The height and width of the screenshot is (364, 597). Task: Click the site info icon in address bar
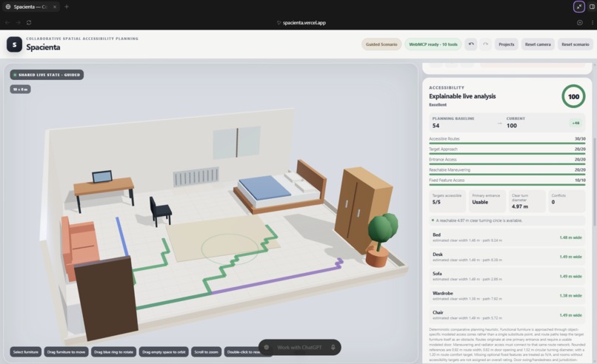(x=279, y=23)
